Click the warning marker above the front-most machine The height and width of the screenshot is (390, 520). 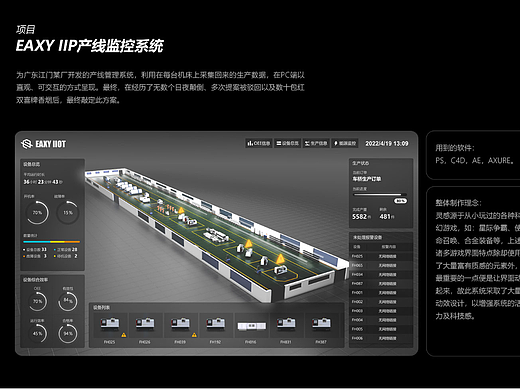[280, 258]
